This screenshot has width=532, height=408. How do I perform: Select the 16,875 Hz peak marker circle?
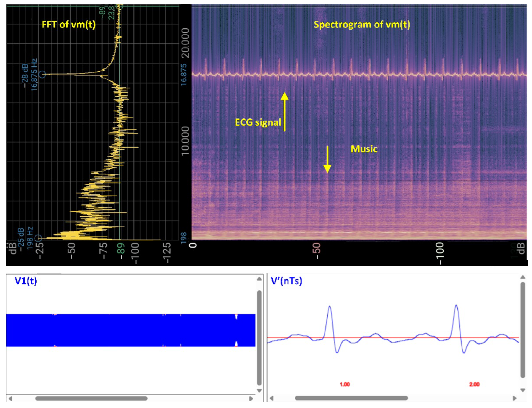click(42, 74)
